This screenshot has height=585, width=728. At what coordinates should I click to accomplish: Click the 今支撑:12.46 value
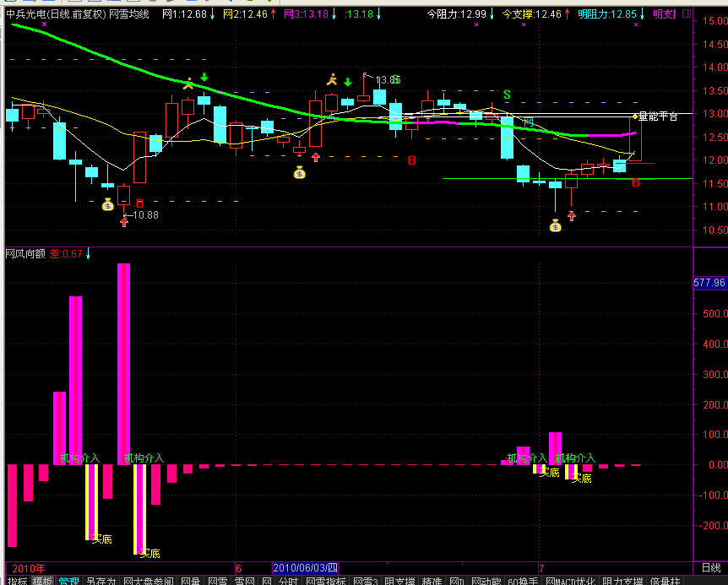(x=532, y=14)
